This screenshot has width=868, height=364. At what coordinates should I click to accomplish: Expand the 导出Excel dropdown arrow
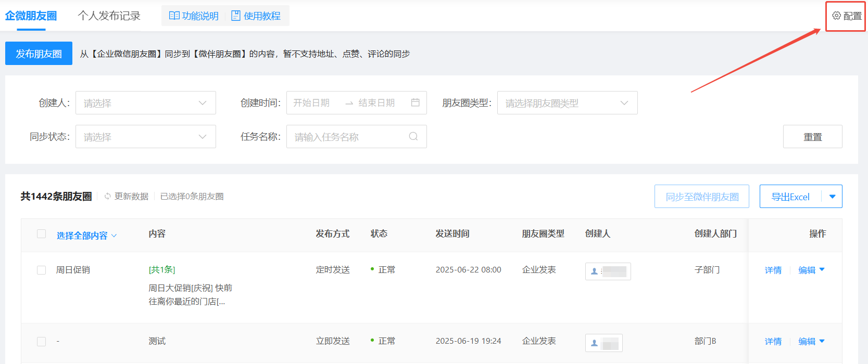pos(832,197)
